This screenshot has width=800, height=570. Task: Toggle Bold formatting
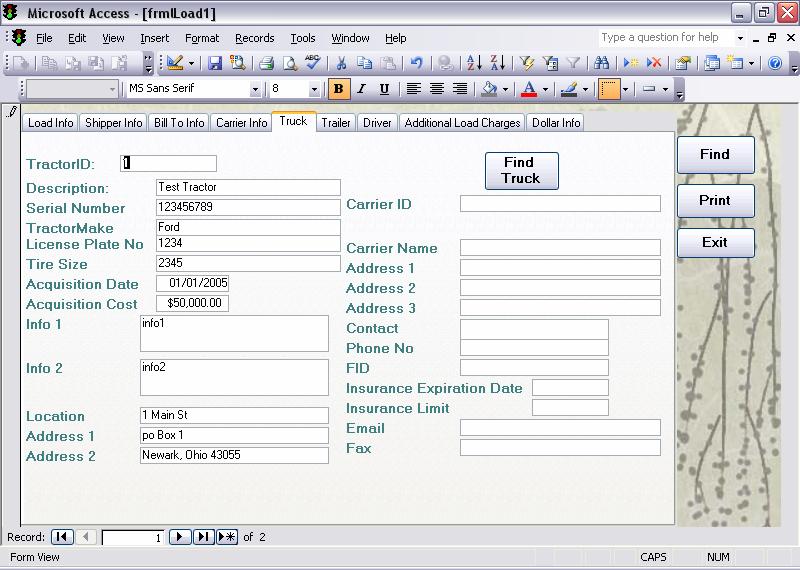tap(338, 89)
